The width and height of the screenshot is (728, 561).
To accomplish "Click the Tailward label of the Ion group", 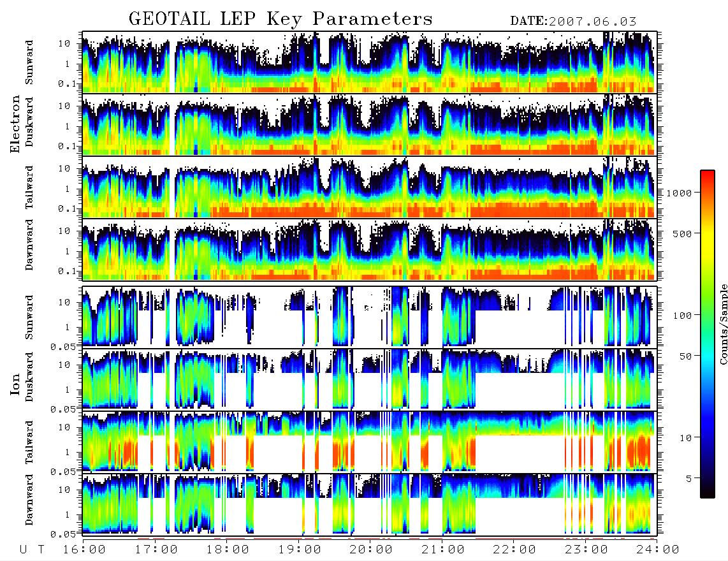I will click(x=29, y=442).
